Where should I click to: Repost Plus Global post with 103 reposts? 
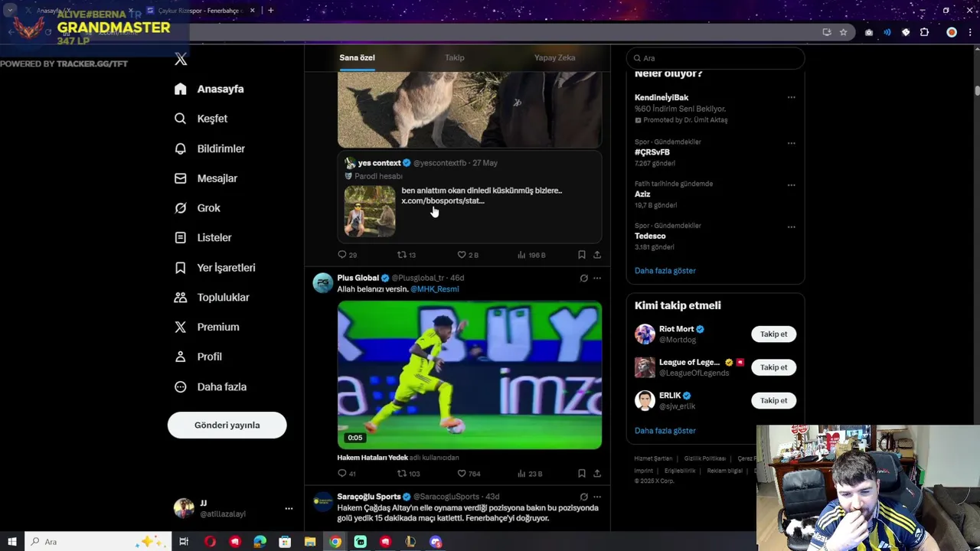[x=401, y=474]
